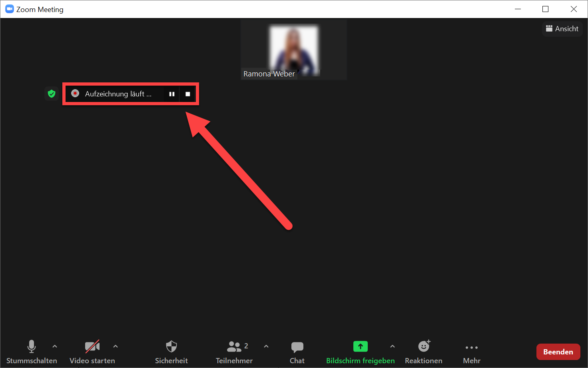This screenshot has width=588, height=368.
Task: Expand audio options arrow next to Stummschalten
Action: (x=55, y=346)
